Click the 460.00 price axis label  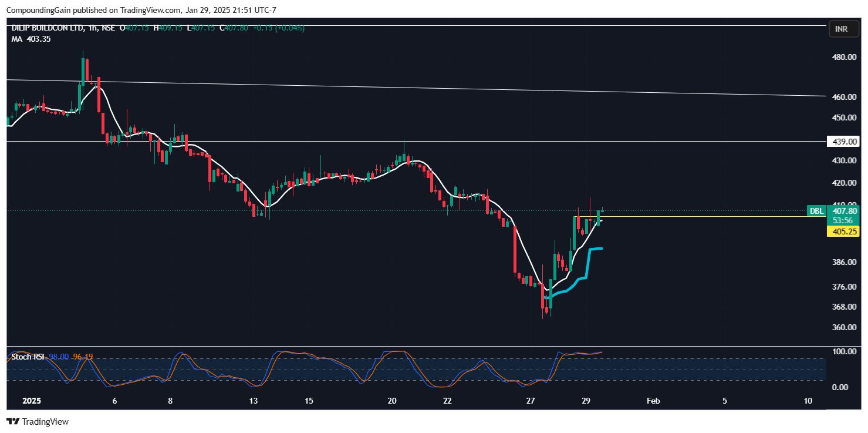pyautogui.click(x=845, y=97)
